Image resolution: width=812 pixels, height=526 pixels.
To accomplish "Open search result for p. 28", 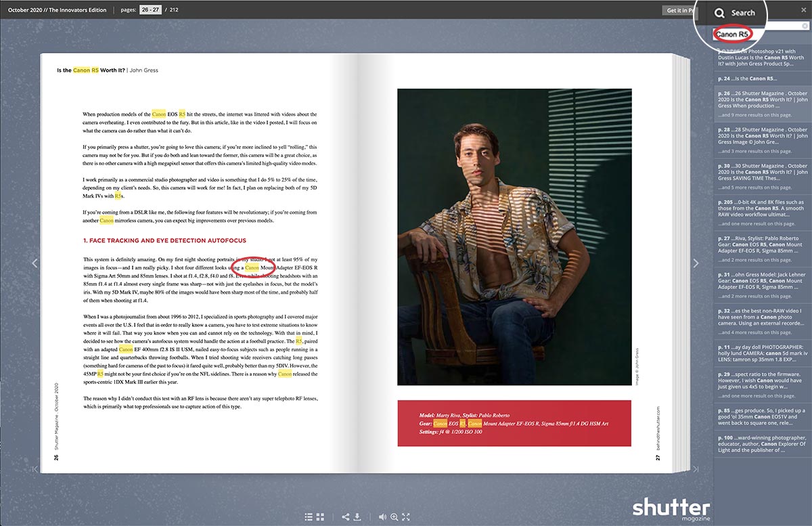I will point(763,140).
